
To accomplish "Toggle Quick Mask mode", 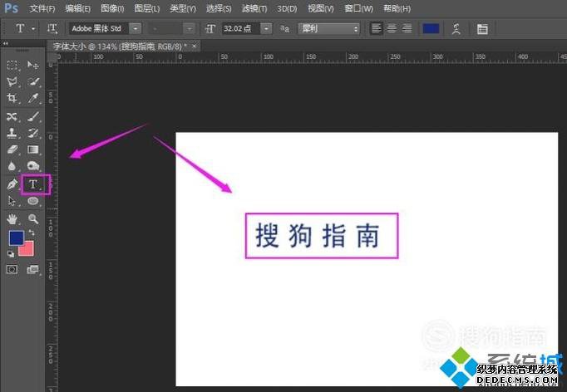I will (x=12, y=269).
